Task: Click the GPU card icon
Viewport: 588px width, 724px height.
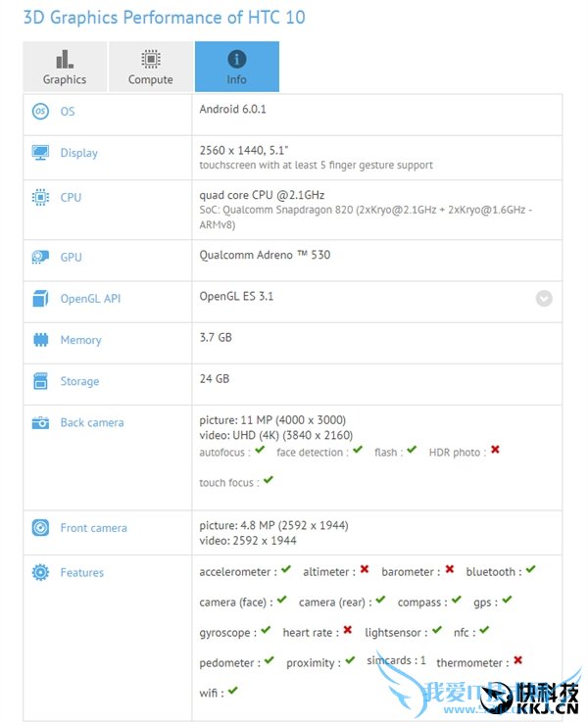Action: 40,258
